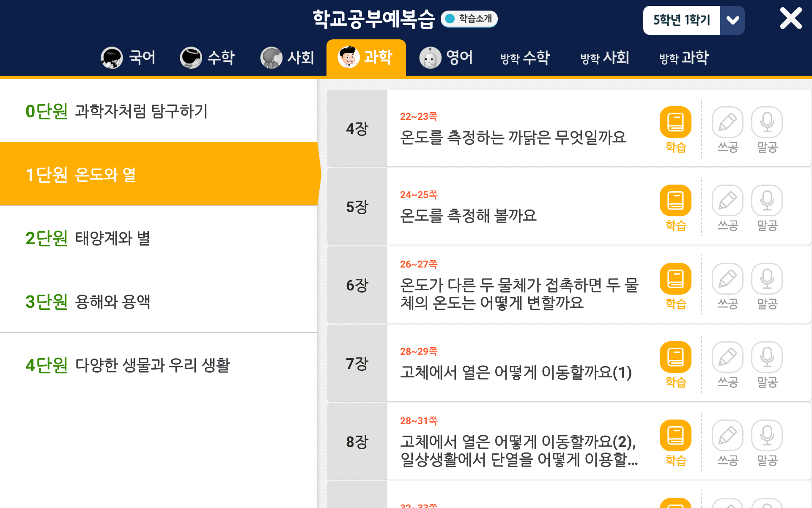This screenshot has height=508, width=812.
Task: Open lesson 온도가 다른 두 물체가 접촉하면
Action: tap(519, 294)
